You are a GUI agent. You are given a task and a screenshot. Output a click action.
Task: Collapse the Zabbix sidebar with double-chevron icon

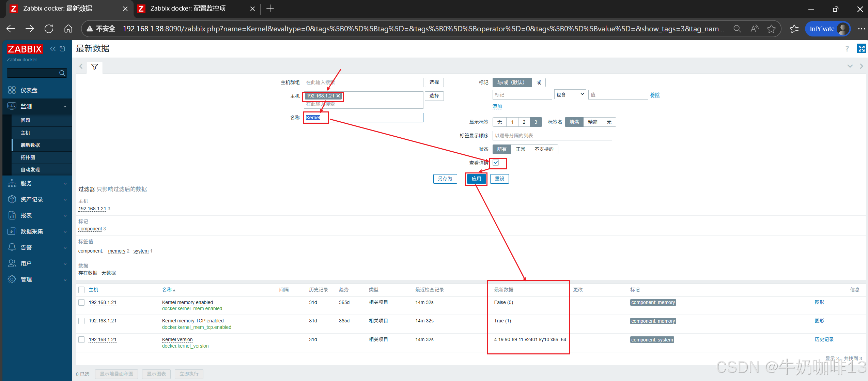point(53,49)
